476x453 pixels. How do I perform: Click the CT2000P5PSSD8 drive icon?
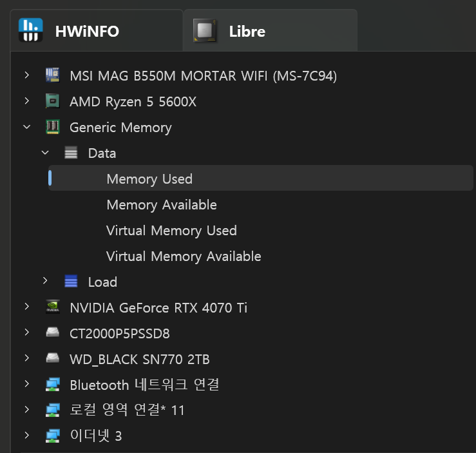coord(53,332)
